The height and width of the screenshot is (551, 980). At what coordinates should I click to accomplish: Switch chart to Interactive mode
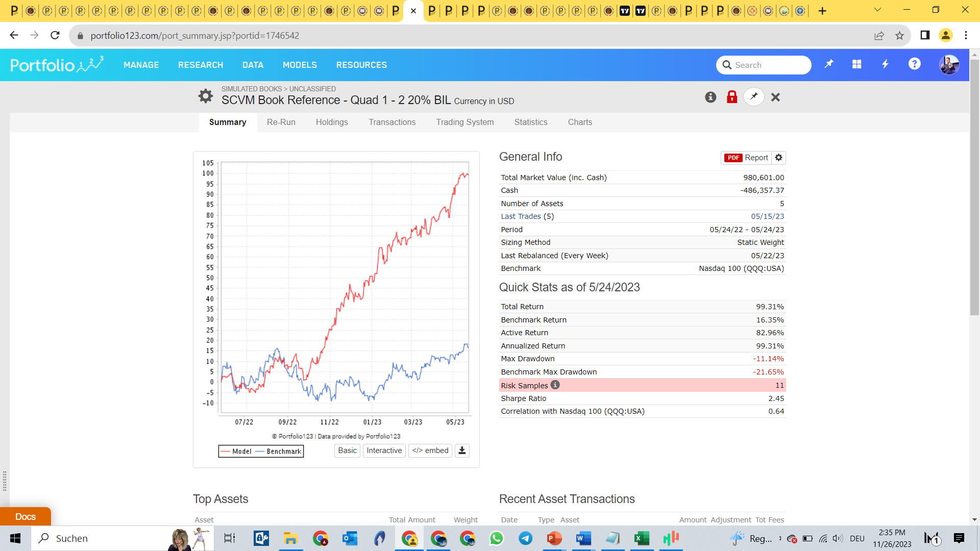pyautogui.click(x=384, y=450)
